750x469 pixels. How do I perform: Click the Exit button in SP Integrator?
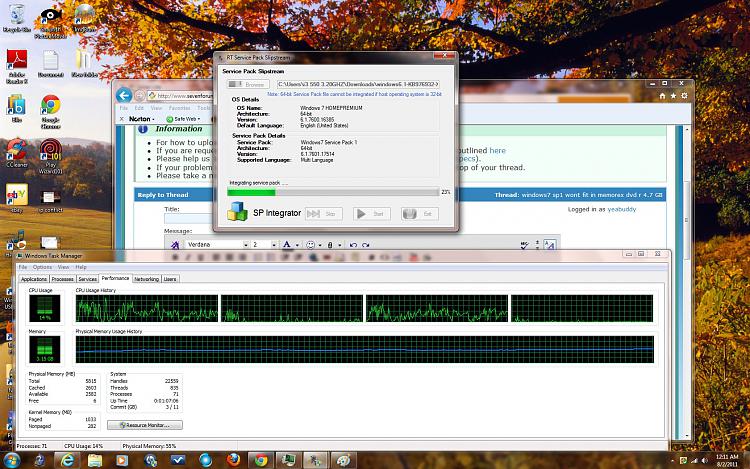click(x=419, y=214)
